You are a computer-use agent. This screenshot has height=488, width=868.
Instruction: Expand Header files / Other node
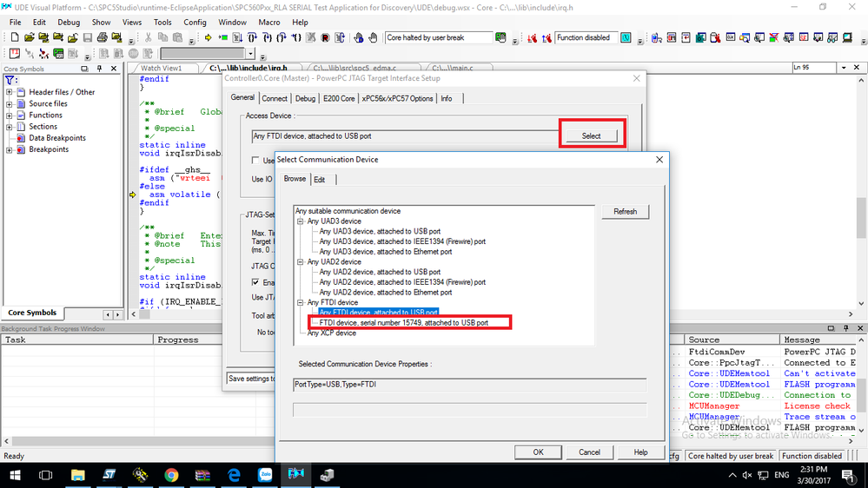tap(9, 92)
